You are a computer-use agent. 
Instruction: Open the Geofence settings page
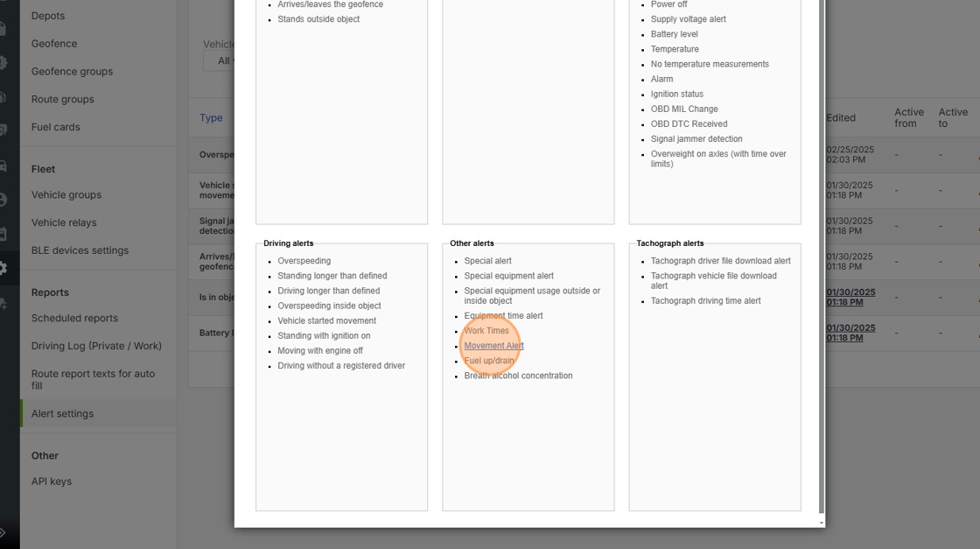54,44
